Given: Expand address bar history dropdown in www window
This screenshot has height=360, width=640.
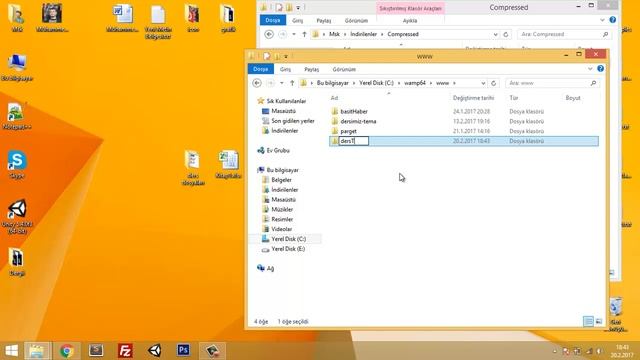Looking at the screenshot, I should [x=483, y=83].
